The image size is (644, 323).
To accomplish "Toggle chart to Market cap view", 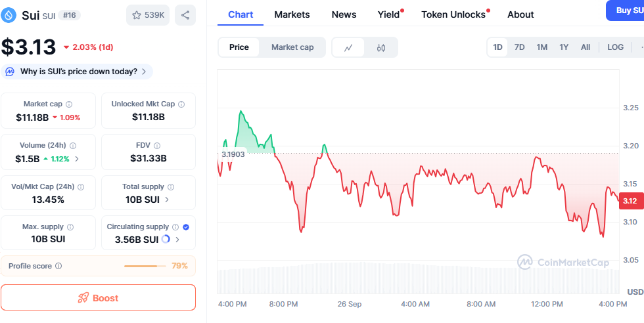I will 292,47.
